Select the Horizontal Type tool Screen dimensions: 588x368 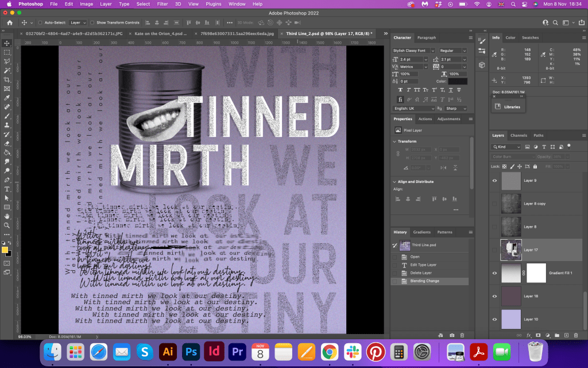[7, 189]
